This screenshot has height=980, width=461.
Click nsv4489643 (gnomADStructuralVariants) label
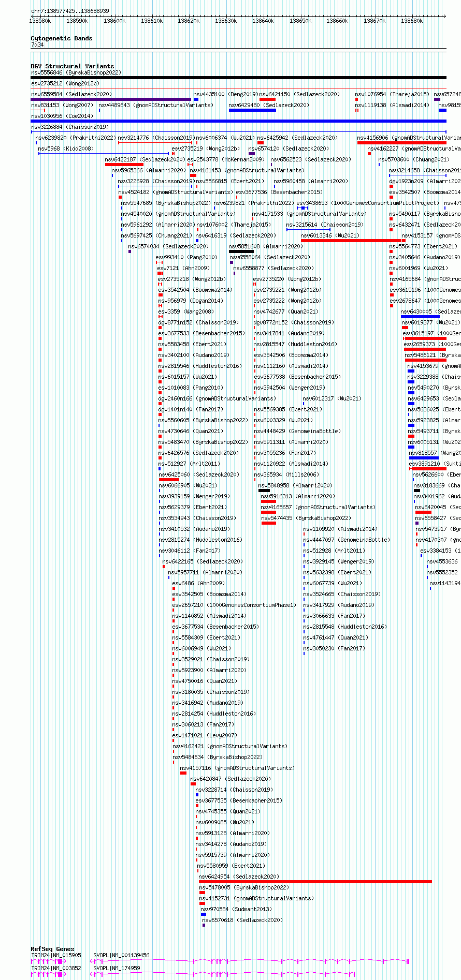[x=156, y=106]
